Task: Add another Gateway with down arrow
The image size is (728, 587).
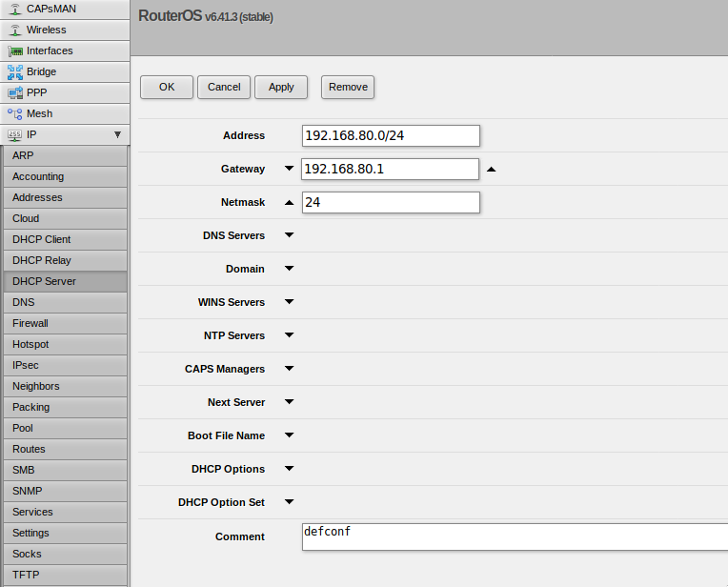Action: click(290, 168)
